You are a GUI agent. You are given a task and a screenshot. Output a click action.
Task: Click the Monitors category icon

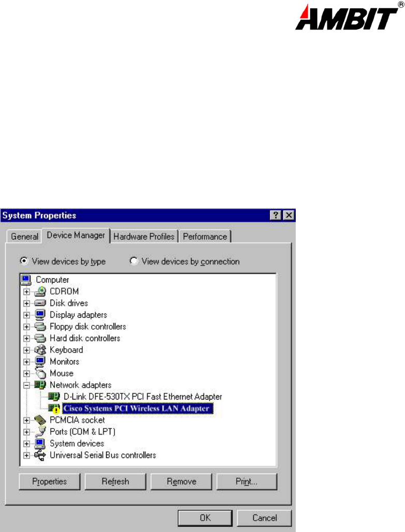pos(40,361)
